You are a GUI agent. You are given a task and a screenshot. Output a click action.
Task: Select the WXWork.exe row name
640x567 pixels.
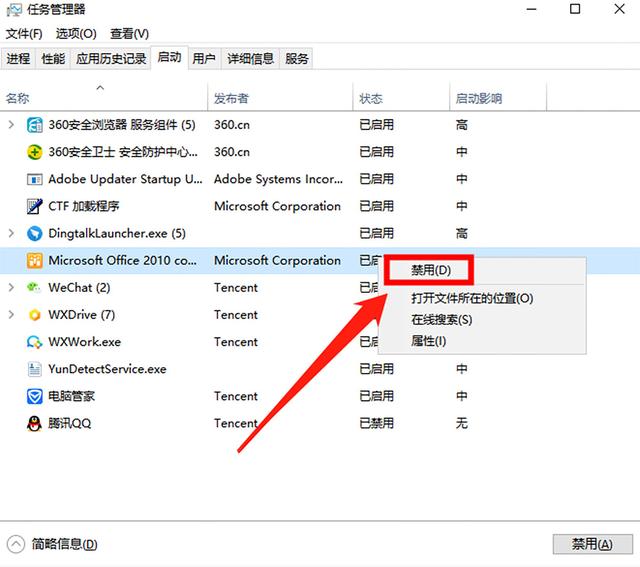click(84, 342)
